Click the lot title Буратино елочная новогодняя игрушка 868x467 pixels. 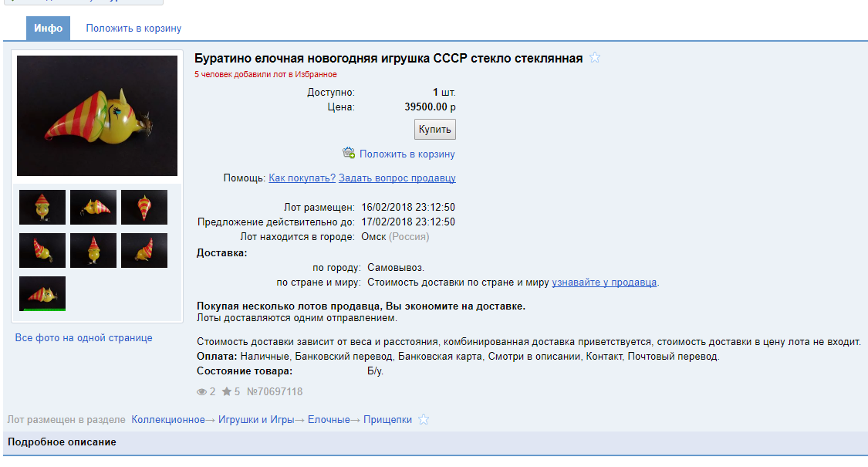point(389,58)
